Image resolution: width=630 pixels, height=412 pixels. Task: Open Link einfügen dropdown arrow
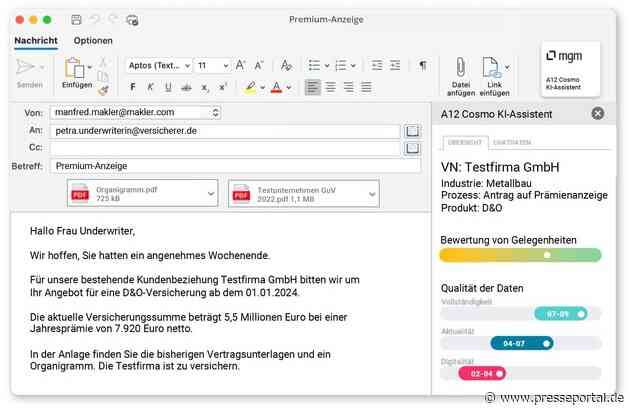[507, 67]
